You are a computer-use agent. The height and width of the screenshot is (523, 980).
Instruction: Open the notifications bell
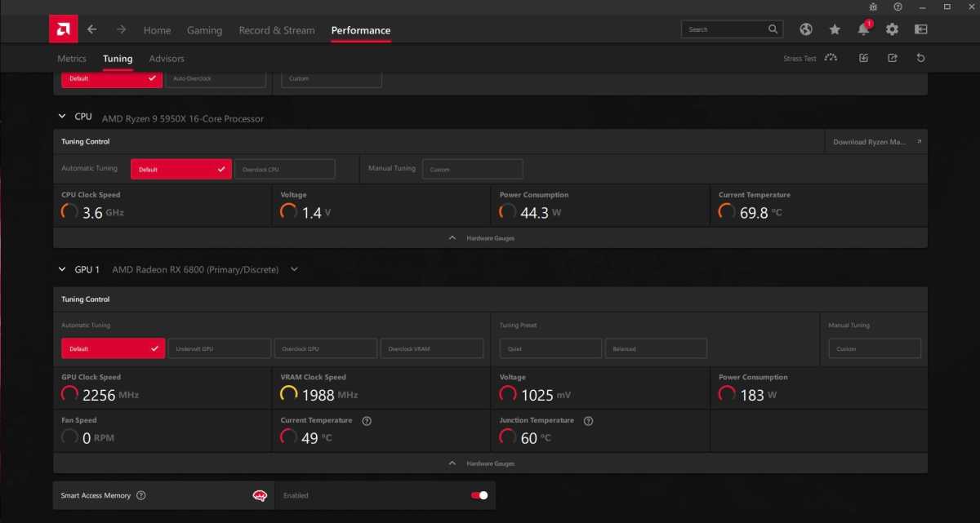(x=863, y=29)
